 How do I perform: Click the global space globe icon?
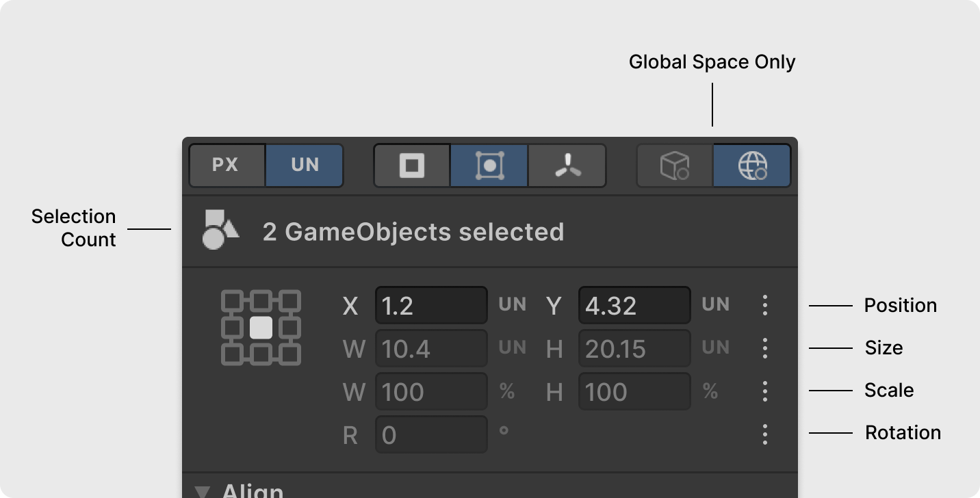pos(752,166)
